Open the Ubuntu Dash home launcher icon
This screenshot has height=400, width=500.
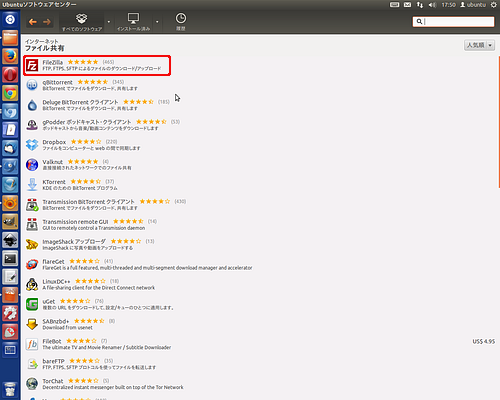tap(10, 20)
